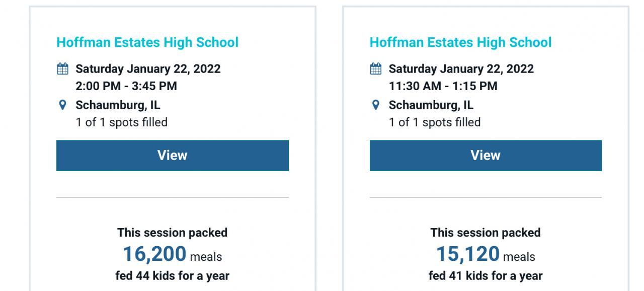Click 'Schaumburg, IL' in the 16,200 meals card
This screenshot has width=644, height=291.
118,105
